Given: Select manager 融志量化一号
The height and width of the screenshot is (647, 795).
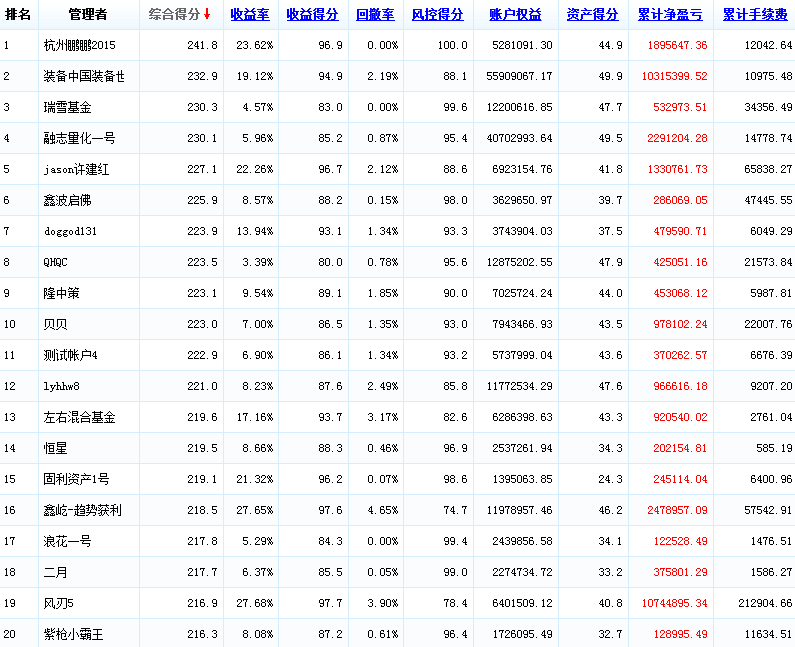Looking at the screenshot, I should 79,138.
